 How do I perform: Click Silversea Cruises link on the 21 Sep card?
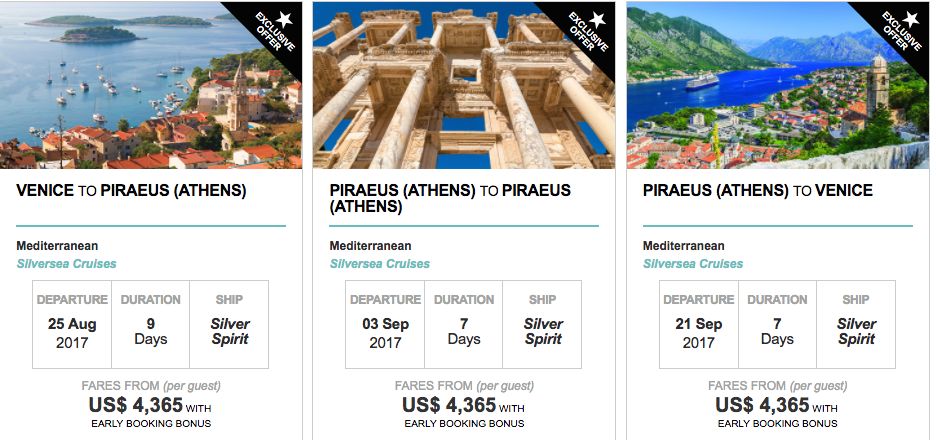[x=693, y=264]
